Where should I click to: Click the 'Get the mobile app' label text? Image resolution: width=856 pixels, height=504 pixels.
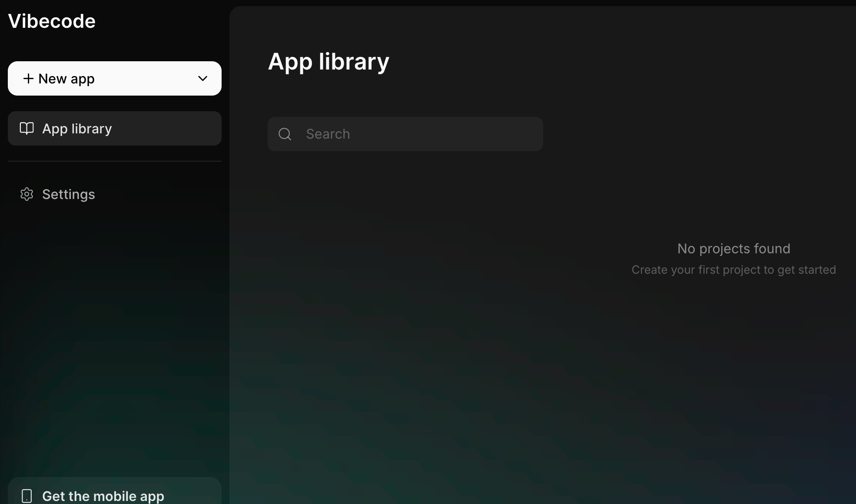pyautogui.click(x=103, y=496)
